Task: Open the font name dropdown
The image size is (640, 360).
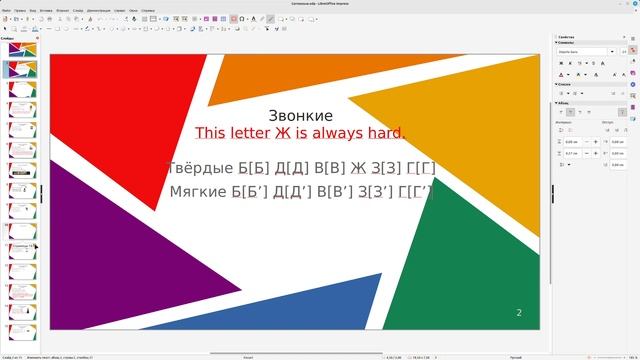Action: coord(612,52)
